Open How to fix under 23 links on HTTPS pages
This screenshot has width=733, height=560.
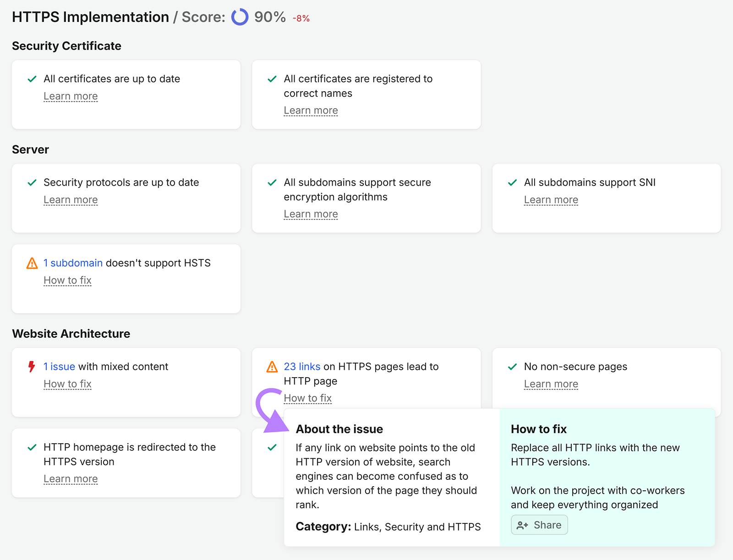click(x=308, y=398)
